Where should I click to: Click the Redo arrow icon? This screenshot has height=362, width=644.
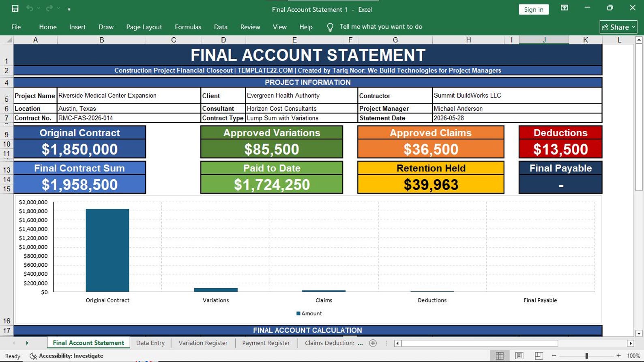pyautogui.click(x=49, y=9)
